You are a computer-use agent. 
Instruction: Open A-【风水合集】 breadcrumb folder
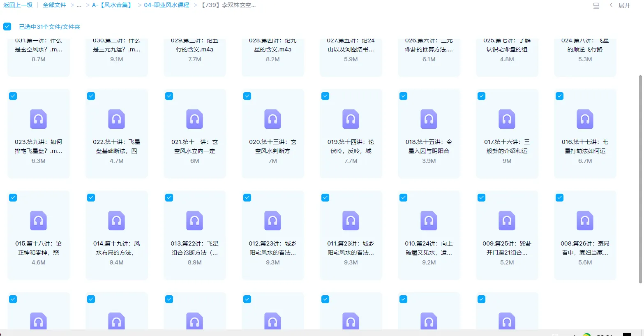click(x=112, y=5)
